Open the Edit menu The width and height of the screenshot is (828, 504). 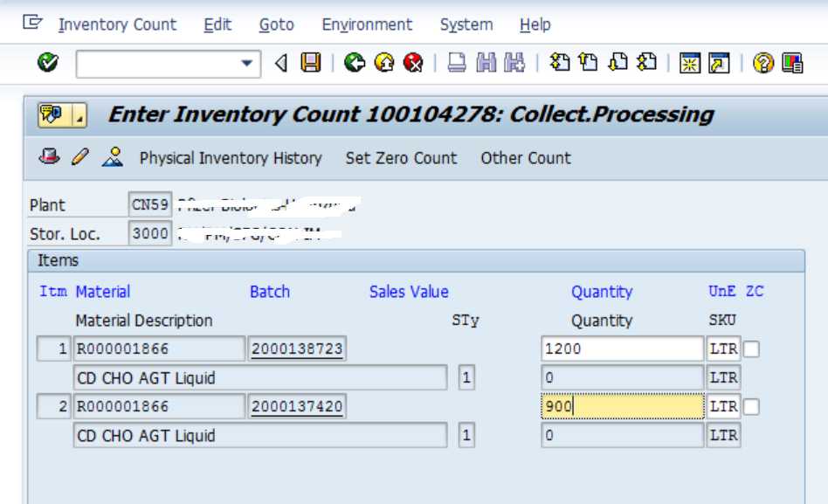217,24
